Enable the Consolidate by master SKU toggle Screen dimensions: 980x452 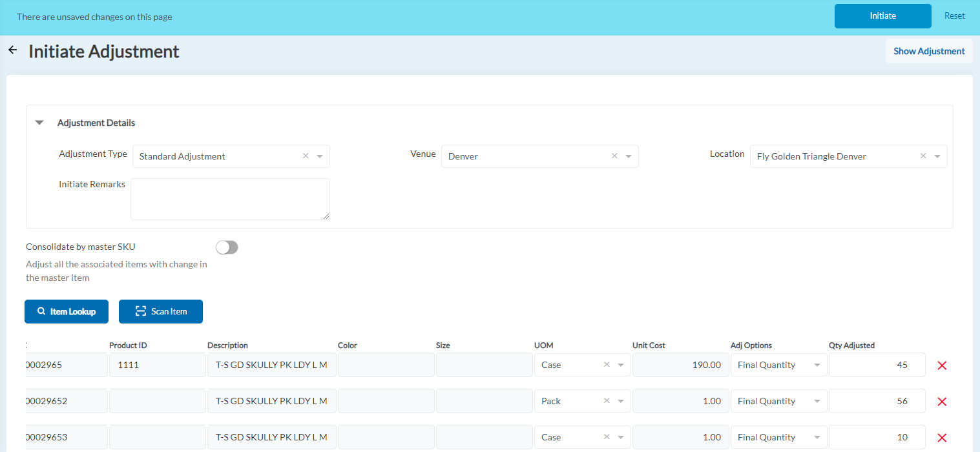(x=227, y=247)
